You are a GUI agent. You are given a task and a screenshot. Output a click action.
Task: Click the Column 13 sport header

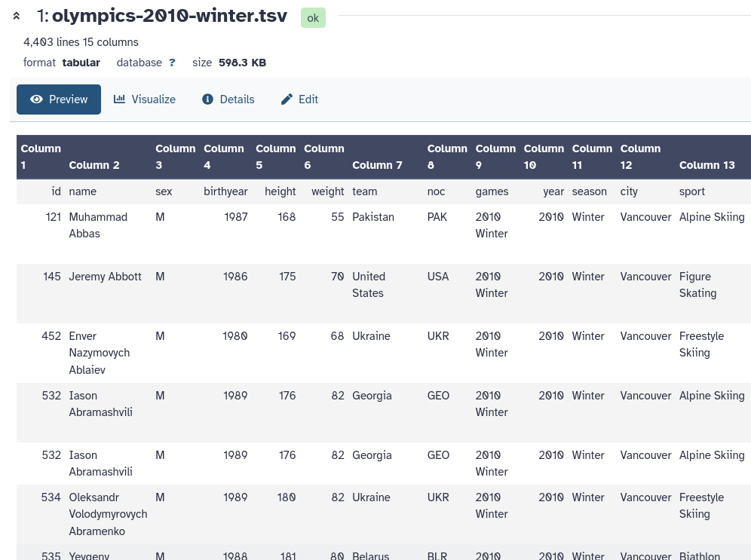(707, 164)
